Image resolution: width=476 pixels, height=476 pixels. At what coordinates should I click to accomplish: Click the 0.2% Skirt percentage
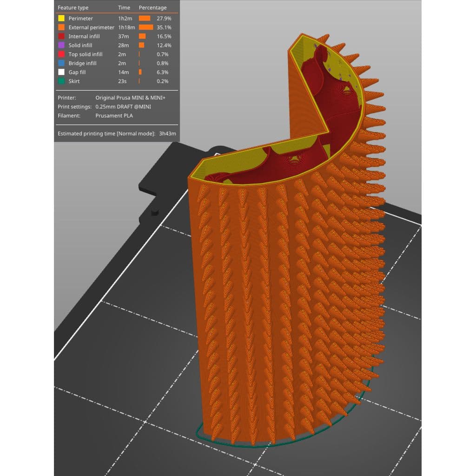point(162,81)
